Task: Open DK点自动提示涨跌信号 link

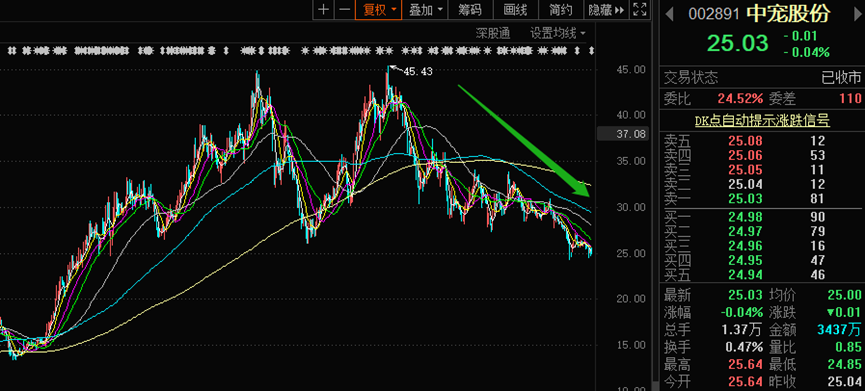Action: click(x=762, y=120)
